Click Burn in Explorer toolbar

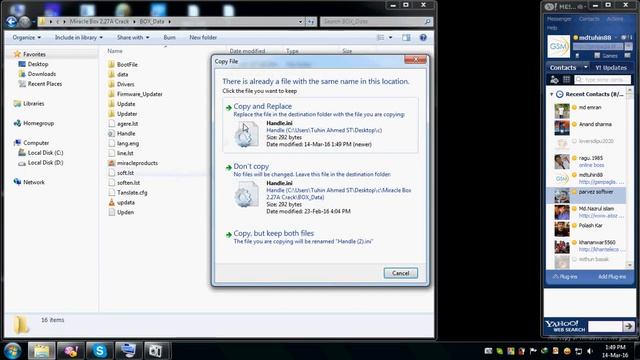tap(169, 38)
